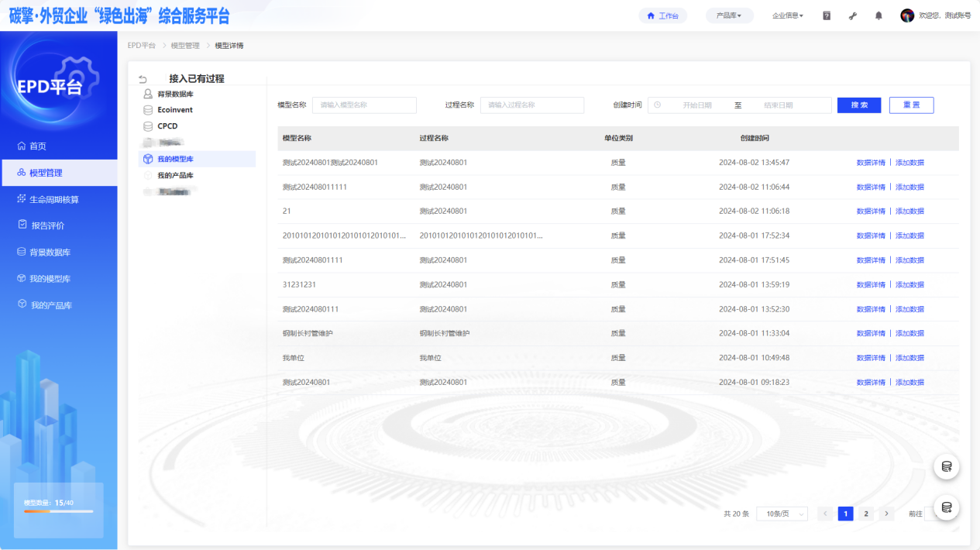Select Ecoinvent in the database tree

(x=174, y=110)
